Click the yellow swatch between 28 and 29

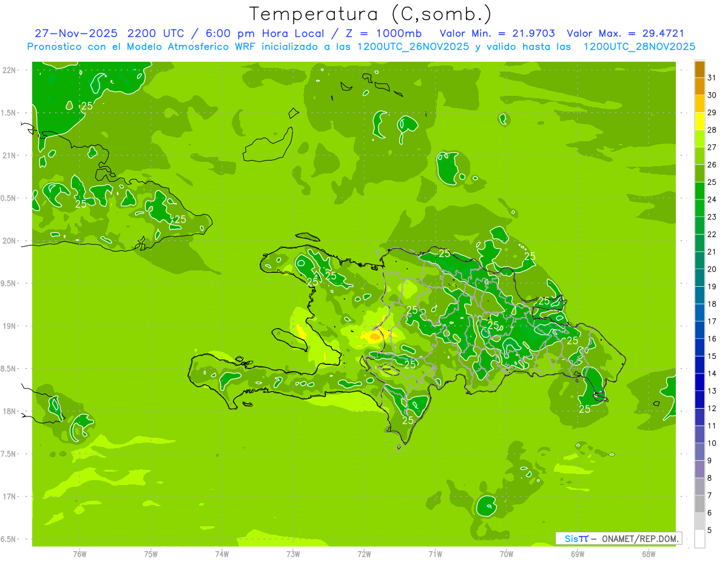699,121
